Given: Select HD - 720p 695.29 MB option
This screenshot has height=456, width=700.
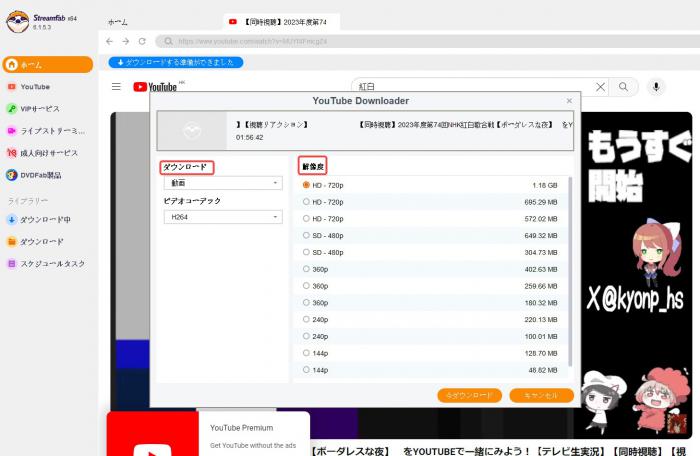Looking at the screenshot, I should [430, 202].
